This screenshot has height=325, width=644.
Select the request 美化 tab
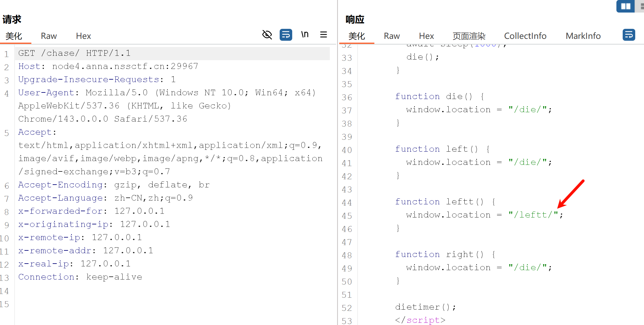point(14,36)
